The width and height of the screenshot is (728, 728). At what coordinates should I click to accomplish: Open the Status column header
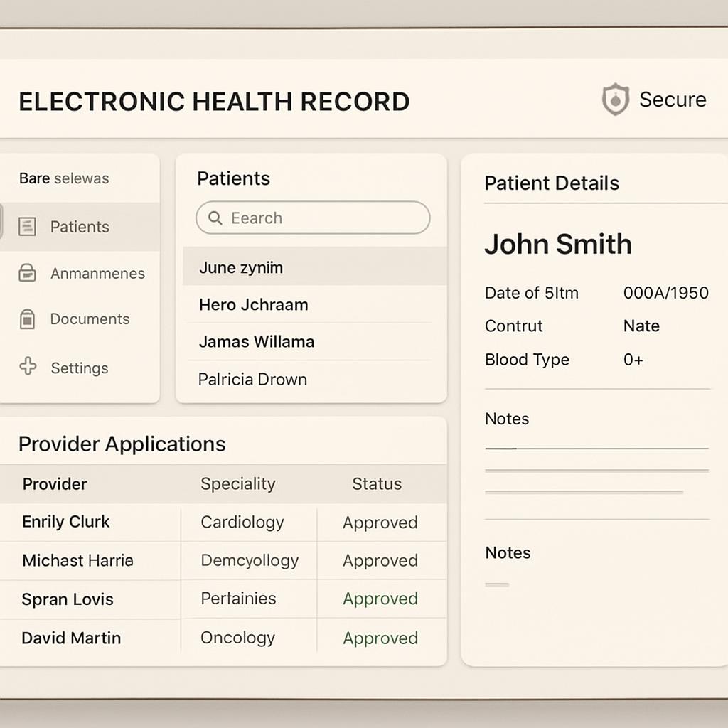(377, 484)
